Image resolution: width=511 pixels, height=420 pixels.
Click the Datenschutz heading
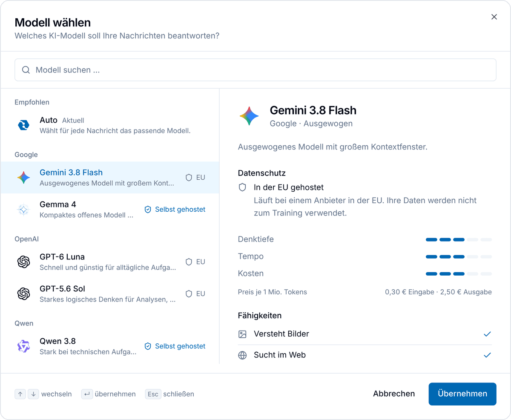coord(262,173)
